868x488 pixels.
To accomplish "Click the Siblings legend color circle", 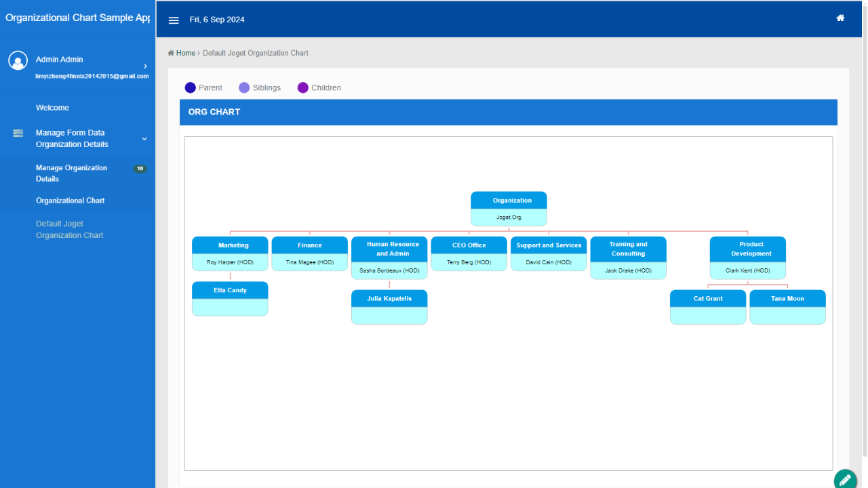I will tap(244, 87).
